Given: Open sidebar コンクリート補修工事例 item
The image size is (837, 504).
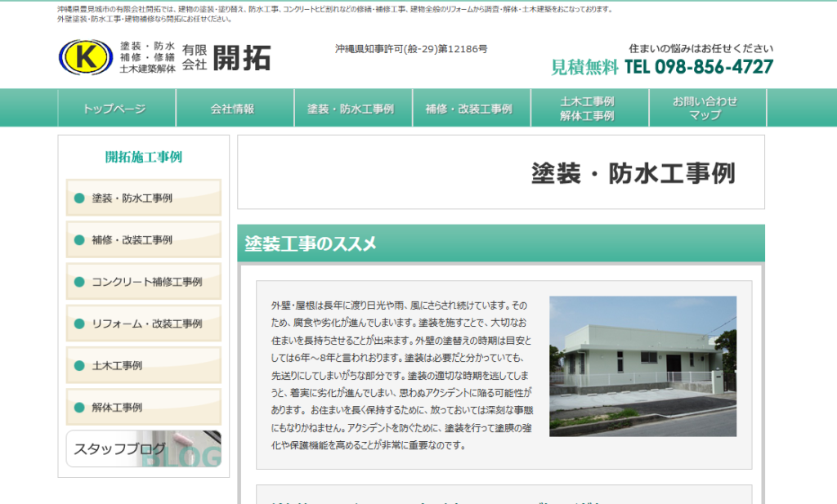Looking at the screenshot, I should tap(143, 282).
